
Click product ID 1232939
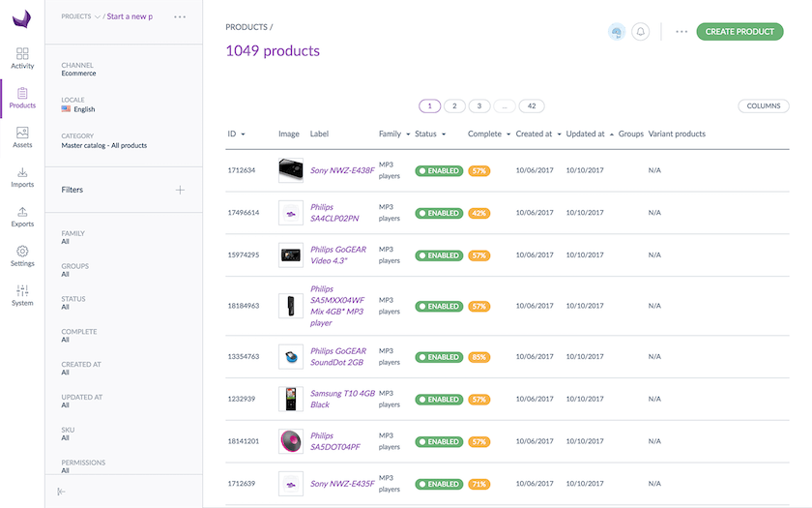coord(242,399)
